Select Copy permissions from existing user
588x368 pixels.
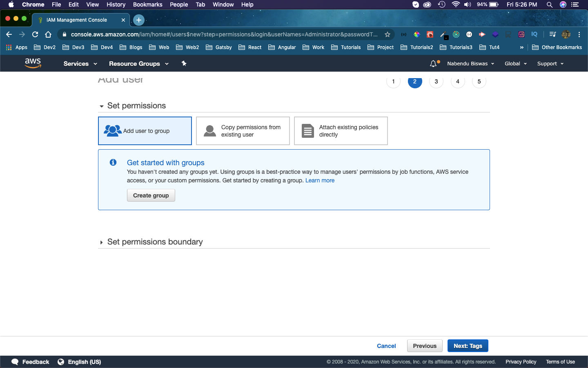click(243, 131)
